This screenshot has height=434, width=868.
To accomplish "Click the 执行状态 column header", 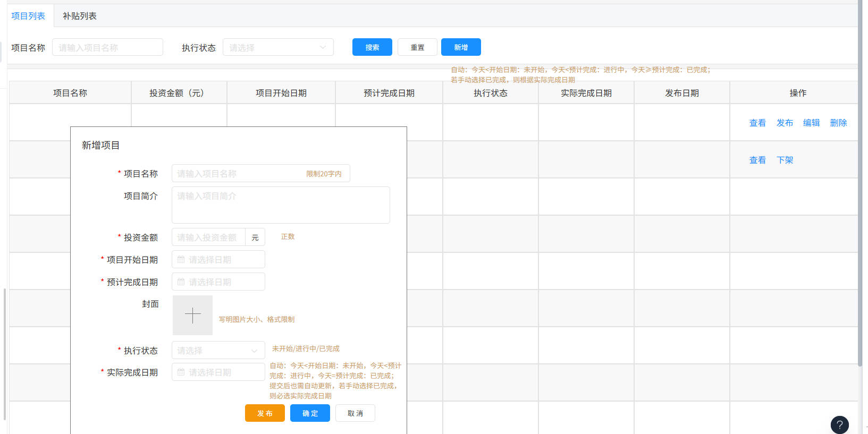I will click(x=491, y=93).
